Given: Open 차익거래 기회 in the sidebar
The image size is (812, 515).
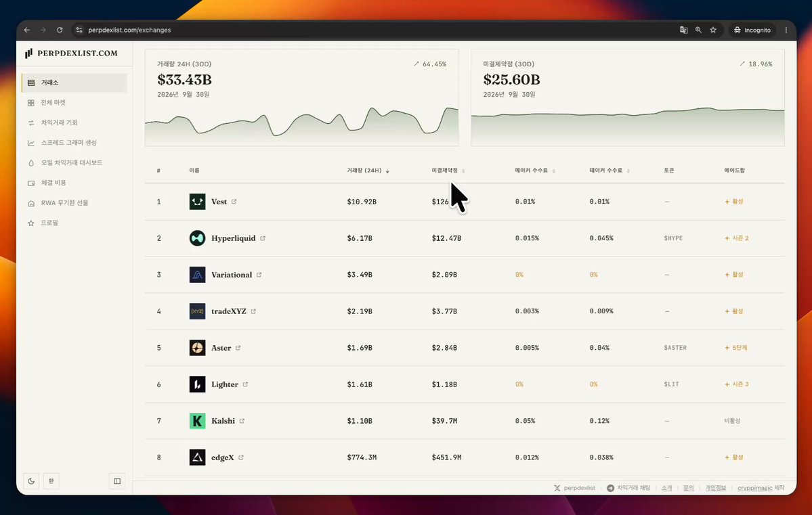Looking at the screenshot, I should pos(74,122).
